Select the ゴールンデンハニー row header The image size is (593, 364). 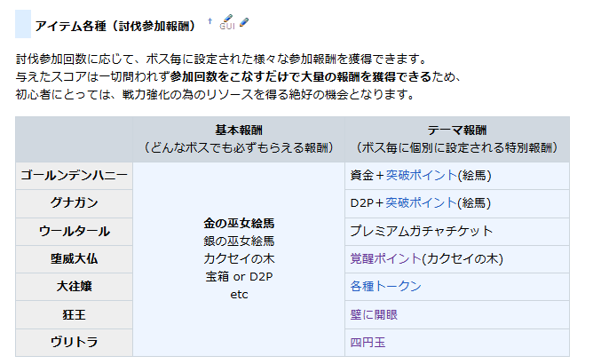tap(74, 175)
